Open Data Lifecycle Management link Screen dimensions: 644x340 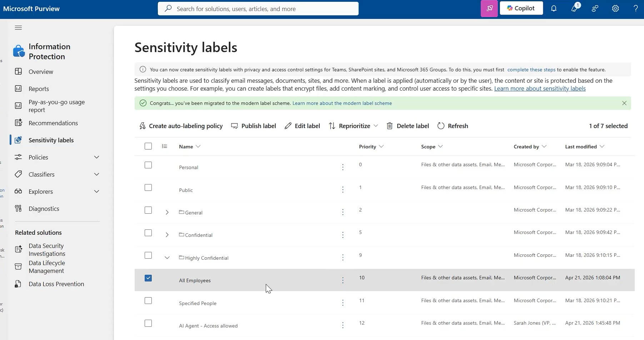tap(46, 267)
